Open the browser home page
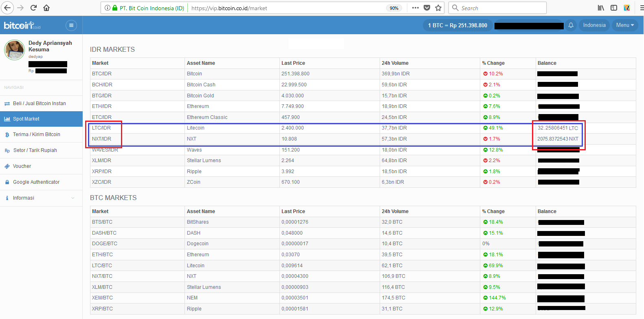Screen dimensions: 644x319 coord(46,8)
